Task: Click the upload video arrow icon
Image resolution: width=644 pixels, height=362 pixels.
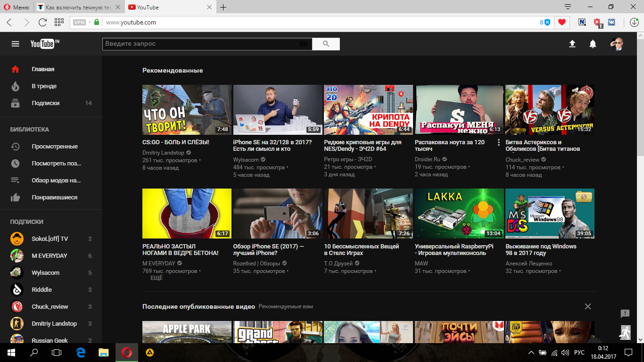Action: point(572,44)
